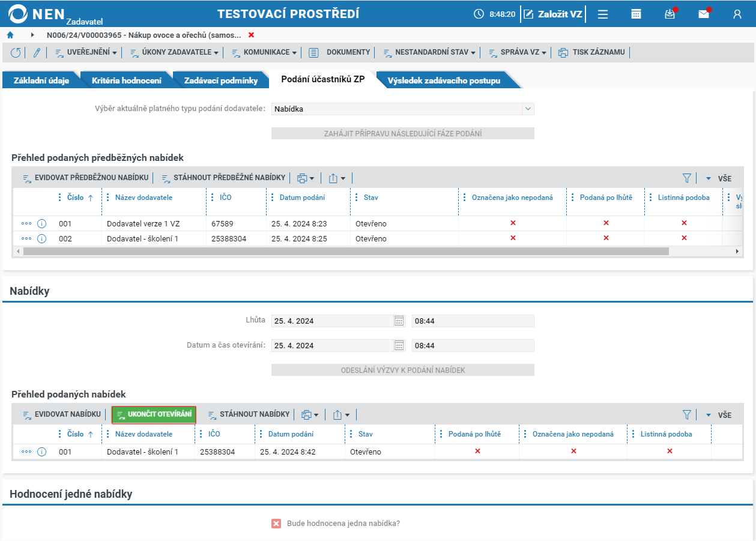The image size is (756, 541).
Task: Click Stáhnout předběžné nabídky
Action: (x=223, y=178)
